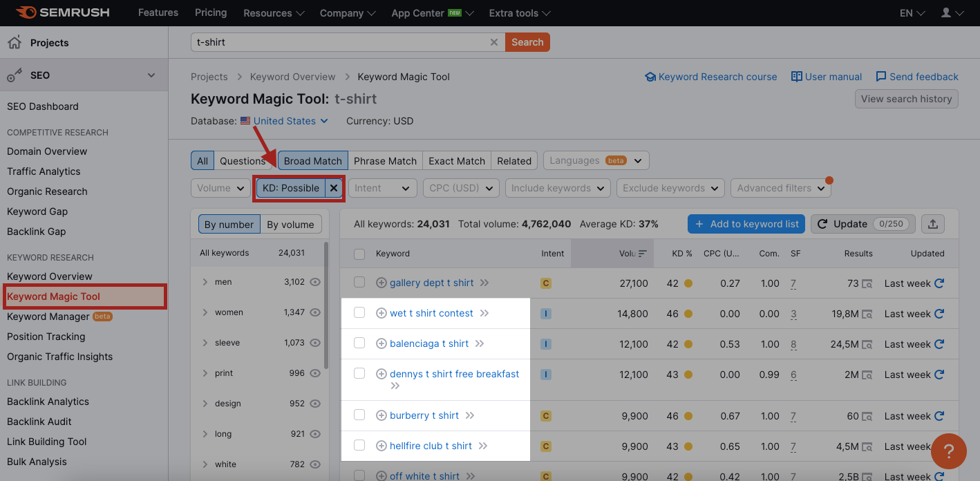Refresh dennys t shirt row data
This screenshot has height=481, width=980.
point(939,375)
